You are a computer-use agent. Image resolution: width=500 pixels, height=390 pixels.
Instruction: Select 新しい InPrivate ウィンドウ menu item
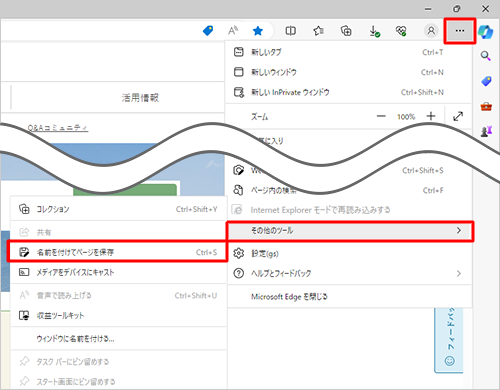click(x=348, y=92)
